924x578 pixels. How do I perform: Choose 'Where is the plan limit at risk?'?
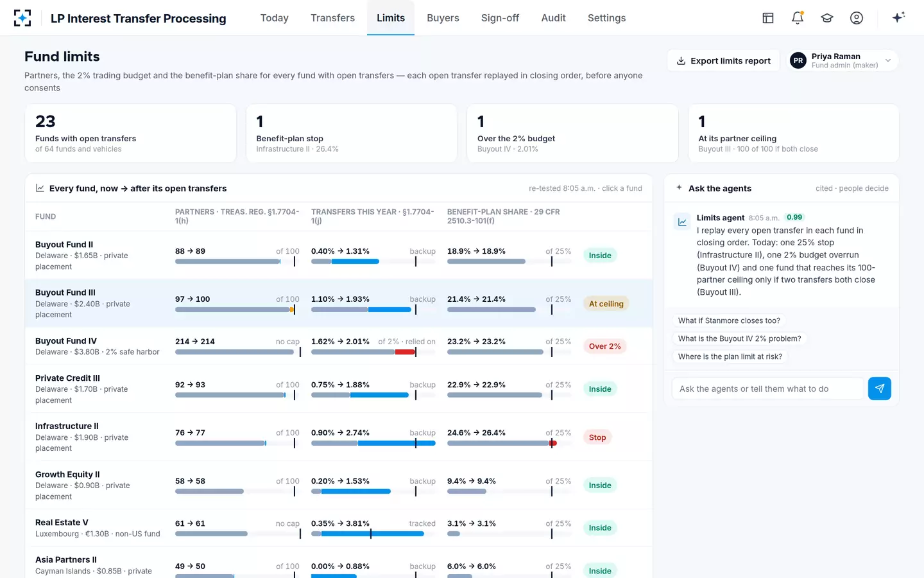[730, 356]
